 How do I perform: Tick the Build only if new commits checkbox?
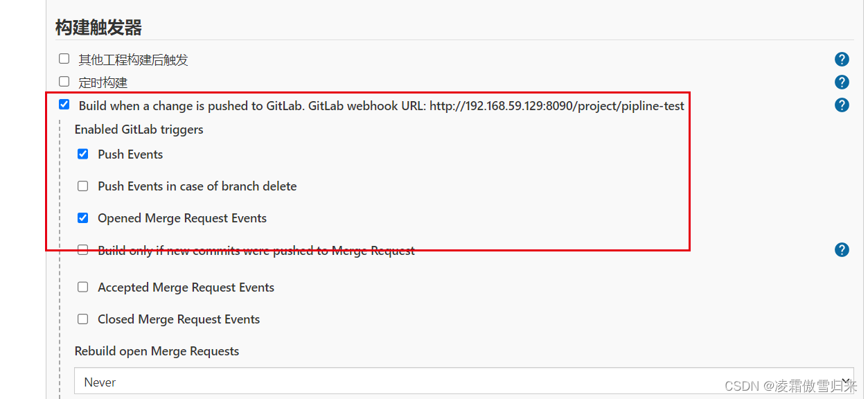click(x=83, y=250)
